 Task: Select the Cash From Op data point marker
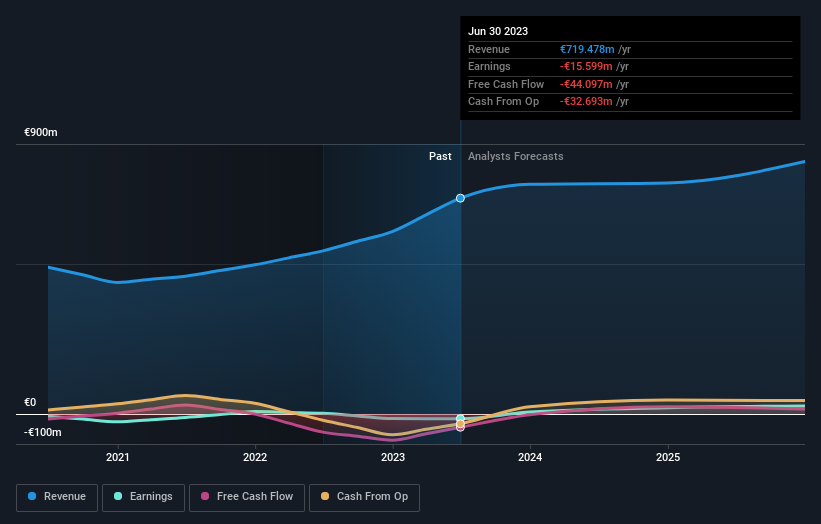(460, 424)
